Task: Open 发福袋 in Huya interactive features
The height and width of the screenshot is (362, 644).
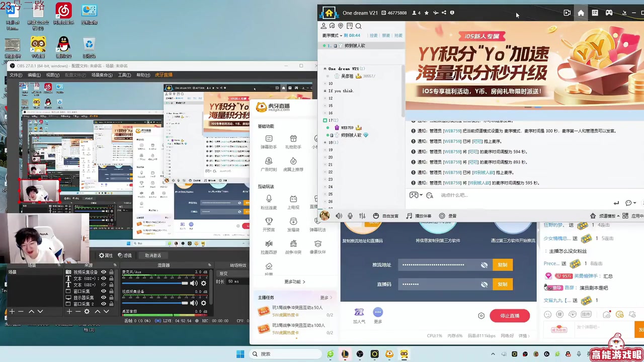Action: pos(293,225)
